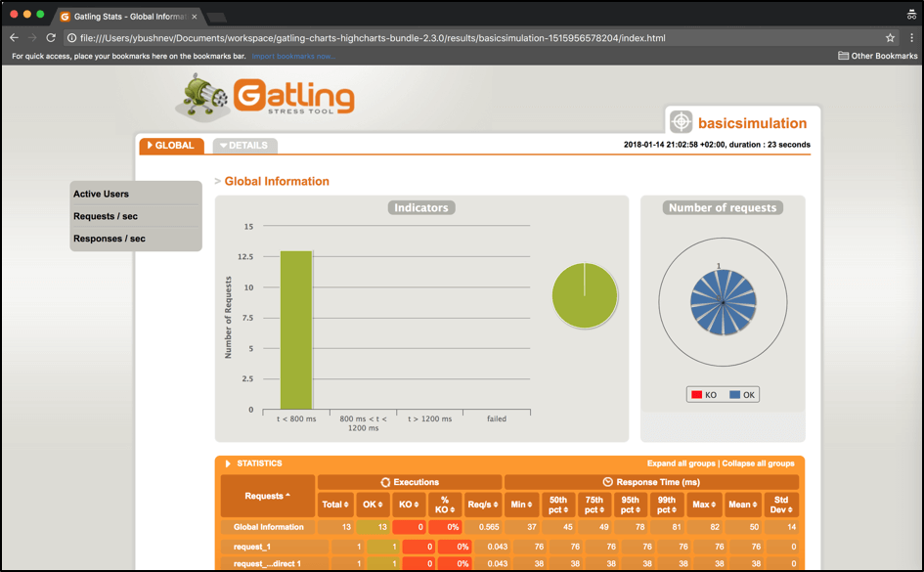Screen dimensions: 924x572
Task: Click the green t < 800 ms bar
Action: [x=296, y=330]
